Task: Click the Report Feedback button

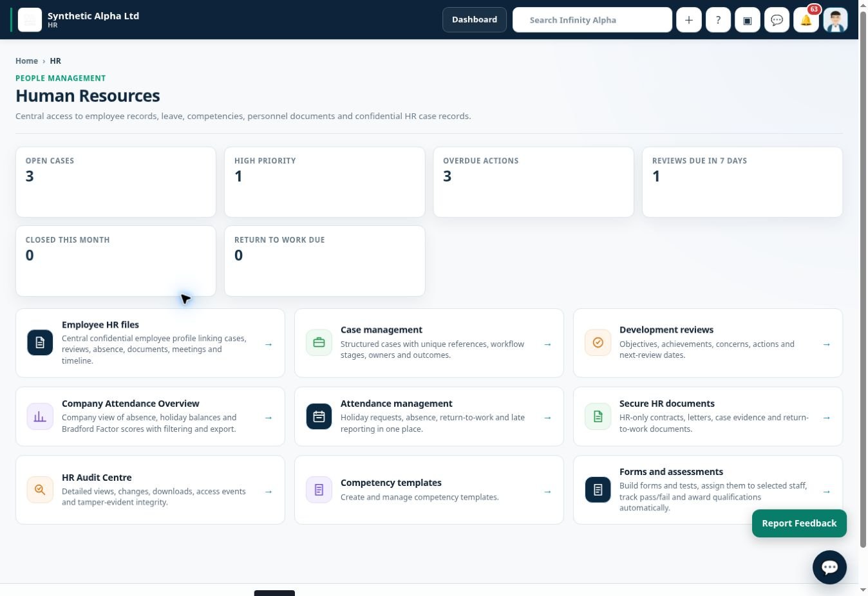Action: click(x=799, y=523)
